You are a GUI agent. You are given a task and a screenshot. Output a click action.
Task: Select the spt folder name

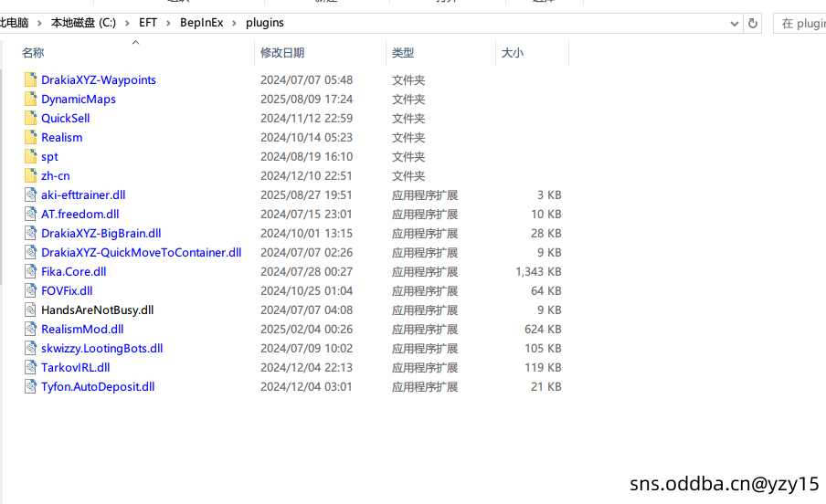49,156
